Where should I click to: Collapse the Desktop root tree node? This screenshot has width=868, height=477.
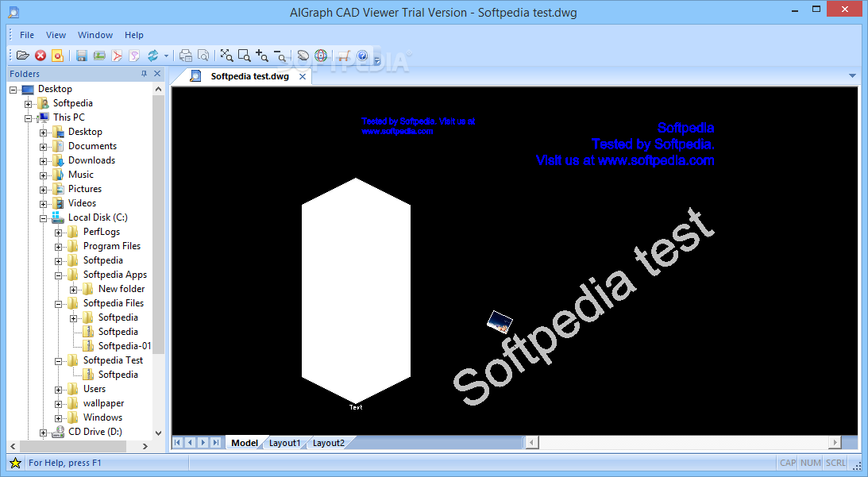click(14, 90)
